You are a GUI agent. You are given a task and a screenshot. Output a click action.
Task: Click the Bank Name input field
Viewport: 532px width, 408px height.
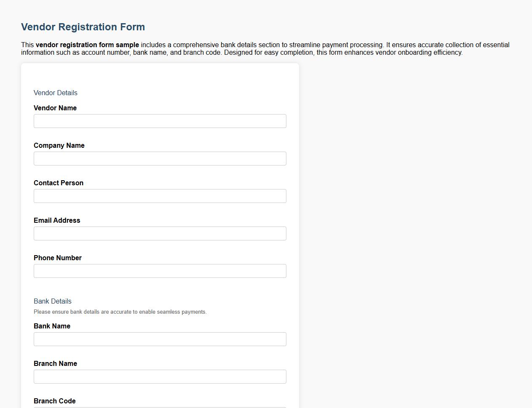tap(160, 339)
